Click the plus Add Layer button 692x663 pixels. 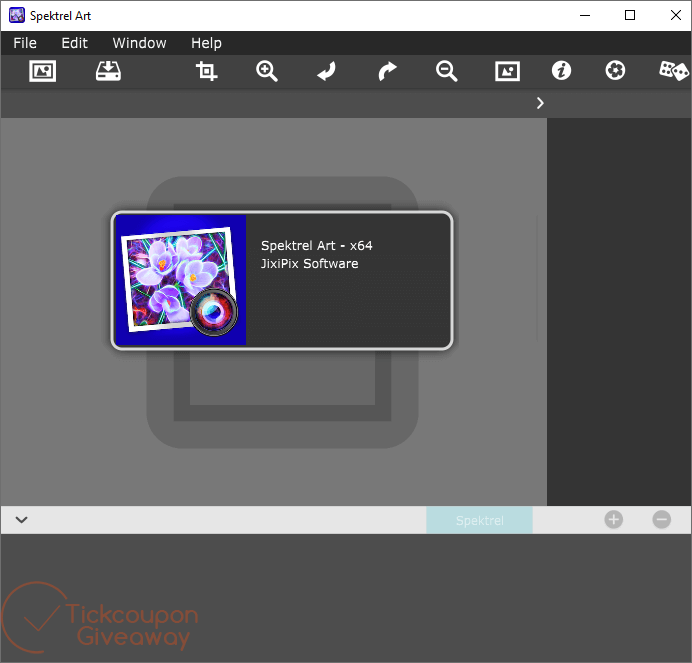(613, 520)
